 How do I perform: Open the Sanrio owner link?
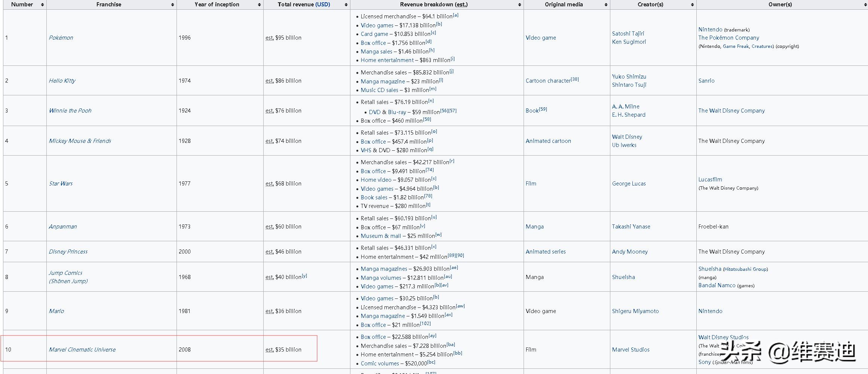(x=706, y=81)
